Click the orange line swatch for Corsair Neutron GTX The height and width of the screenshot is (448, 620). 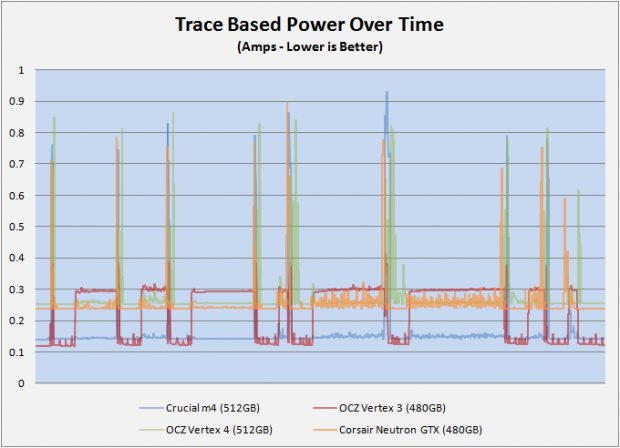pyautogui.click(x=325, y=430)
